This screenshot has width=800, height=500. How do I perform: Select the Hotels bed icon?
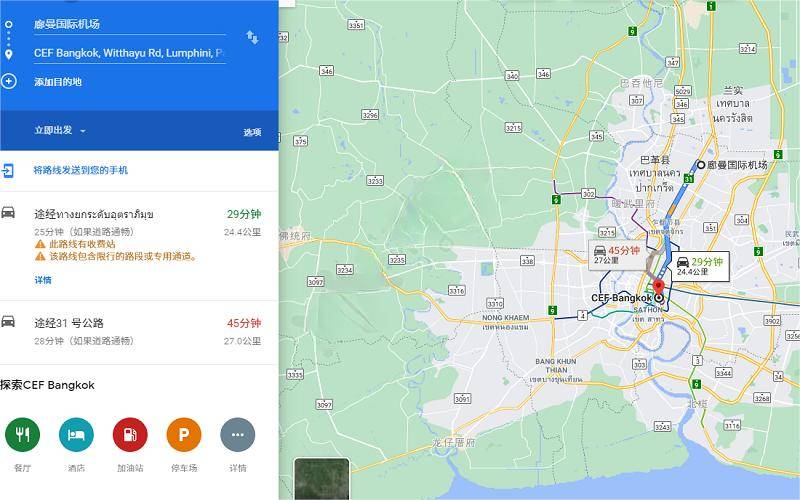77,435
